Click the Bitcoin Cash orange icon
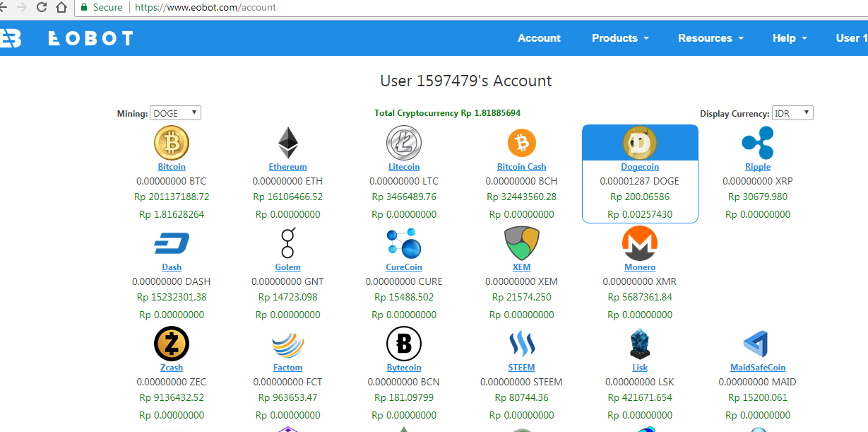Viewport: 868px width, 432px height. tap(522, 144)
